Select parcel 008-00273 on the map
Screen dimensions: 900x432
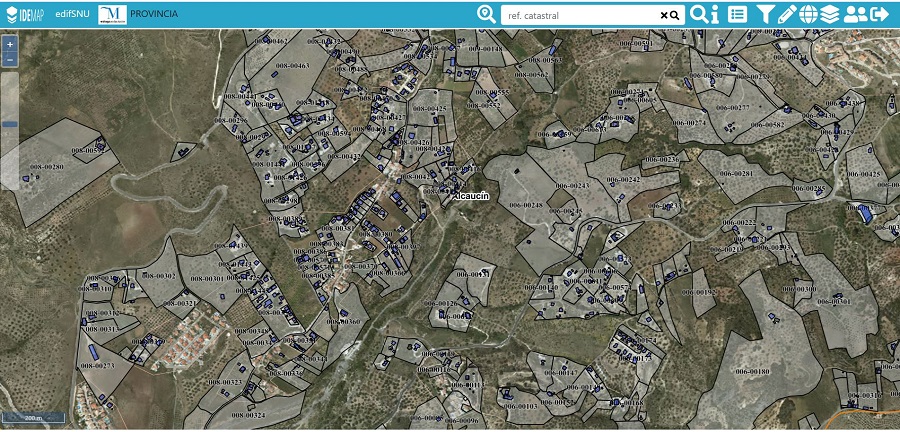click(x=98, y=365)
